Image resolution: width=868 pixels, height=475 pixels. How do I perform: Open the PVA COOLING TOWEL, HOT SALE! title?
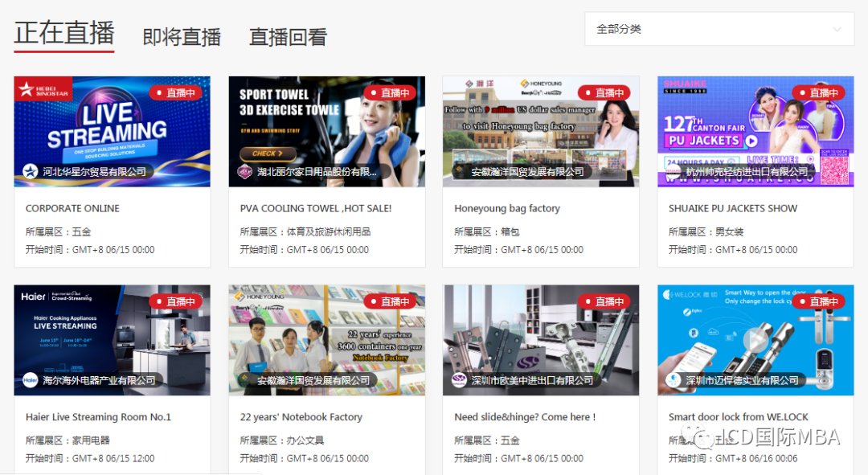coord(316,208)
